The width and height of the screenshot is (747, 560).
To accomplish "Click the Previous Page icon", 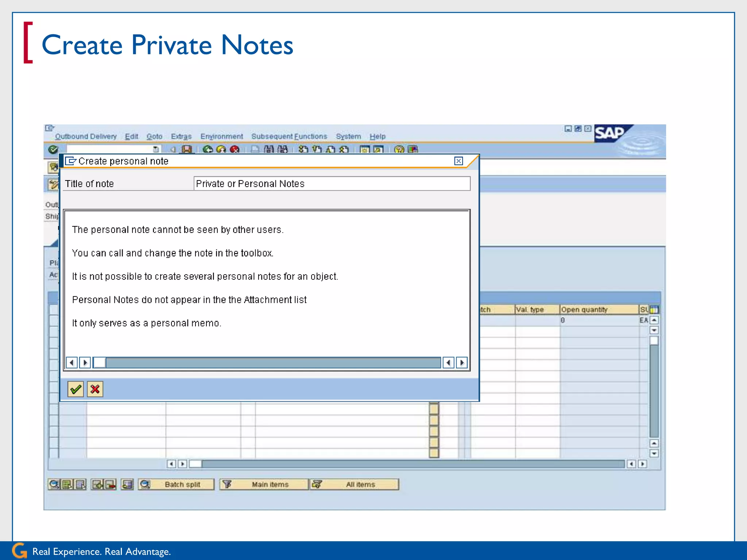I will tap(317, 149).
